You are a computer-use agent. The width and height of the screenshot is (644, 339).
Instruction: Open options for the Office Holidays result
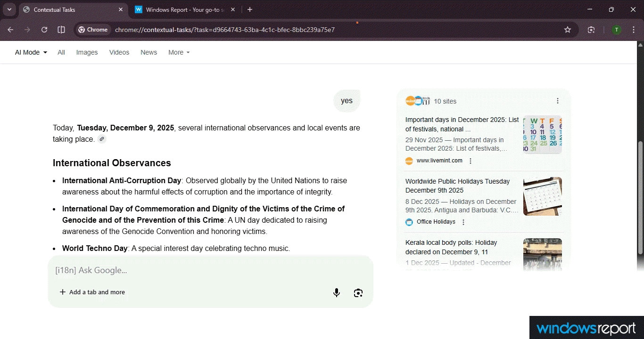463,222
